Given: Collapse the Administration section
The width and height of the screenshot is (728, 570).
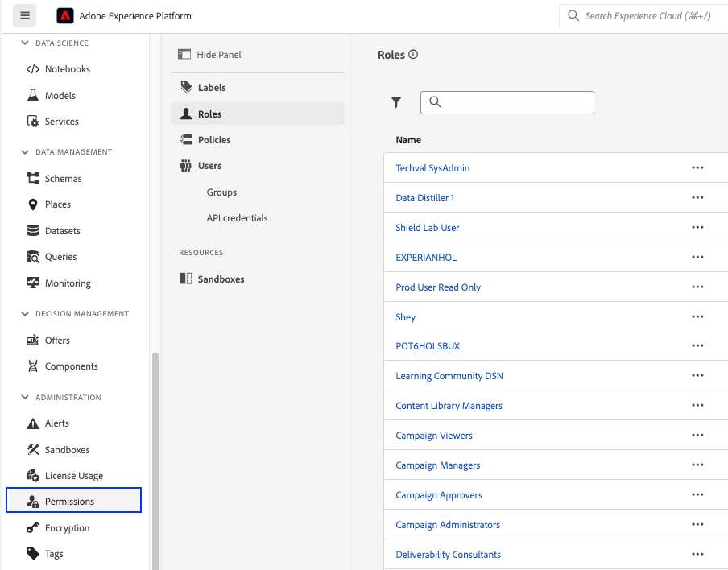Looking at the screenshot, I should point(25,397).
